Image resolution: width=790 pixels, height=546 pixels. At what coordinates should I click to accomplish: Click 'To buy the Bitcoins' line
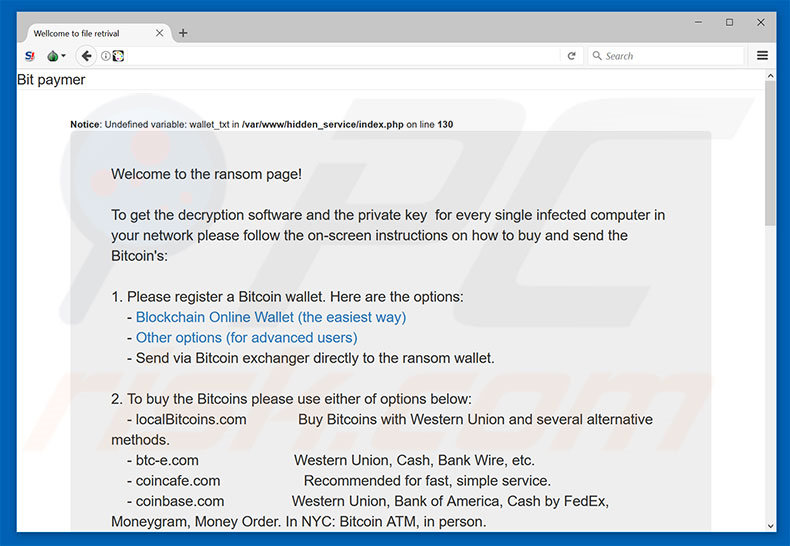coord(291,399)
